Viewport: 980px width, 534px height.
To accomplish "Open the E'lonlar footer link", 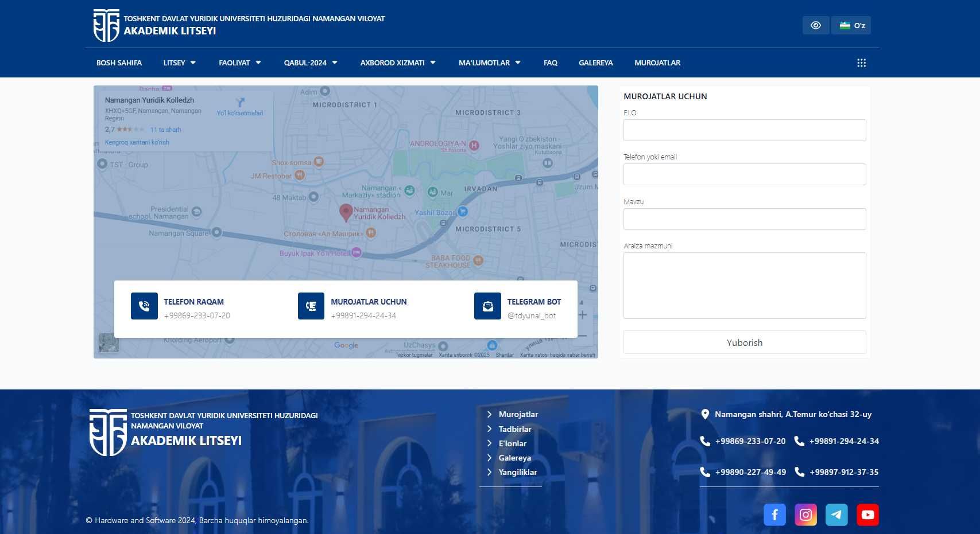I will click(512, 443).
